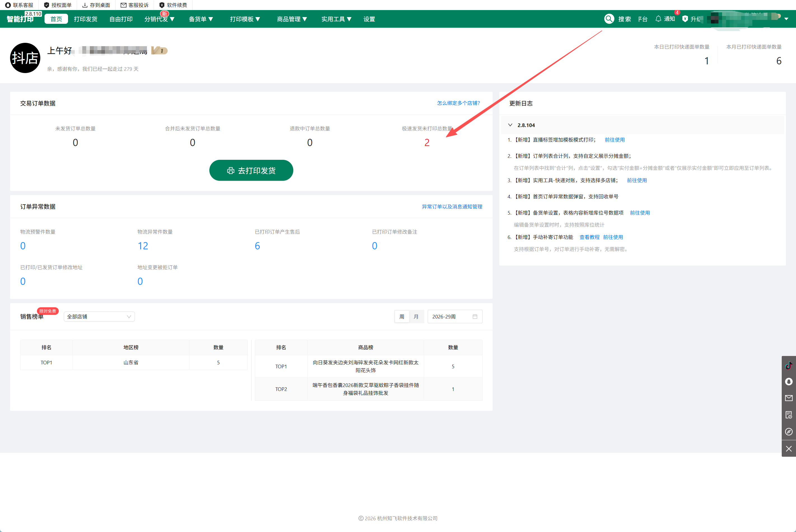Open the mail icon in right sidebar
The height and width of the screenshot is (532, 796).
tap(788, 398)
